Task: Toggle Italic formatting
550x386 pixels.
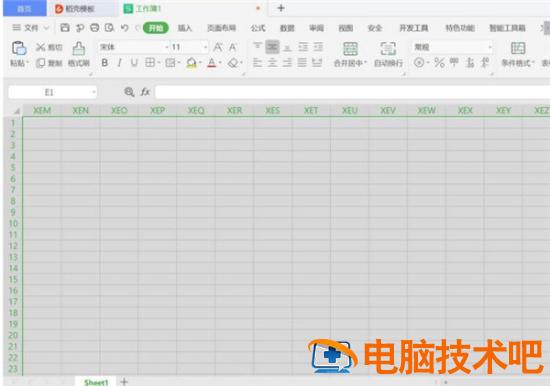Action: point(119,63)
